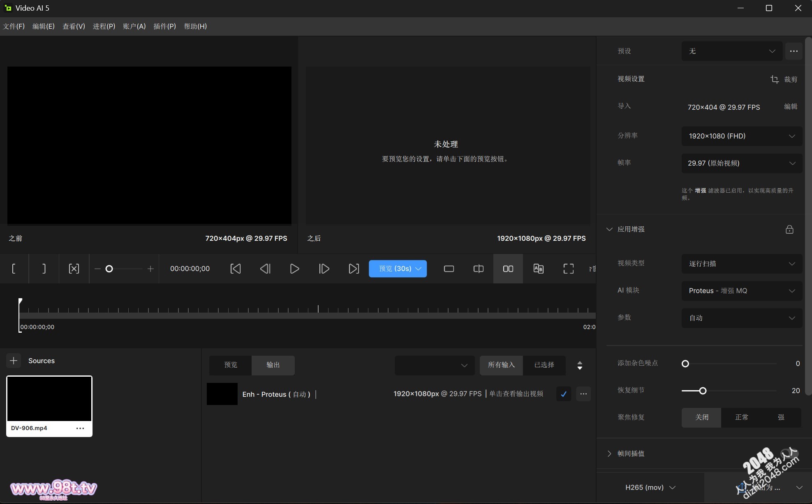Screen dimensions: 812x504
Task: Click the right panel vertical scrollbar
Action: (x=808, y=216)
